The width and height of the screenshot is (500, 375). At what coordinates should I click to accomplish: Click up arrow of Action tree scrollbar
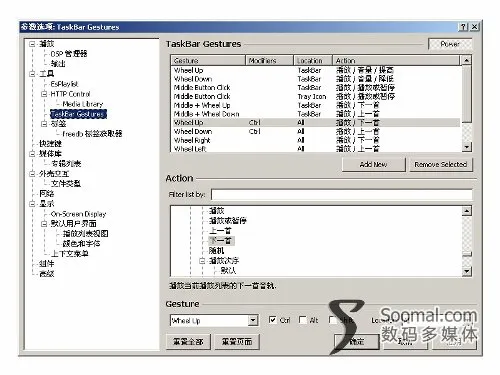point(467,211)
